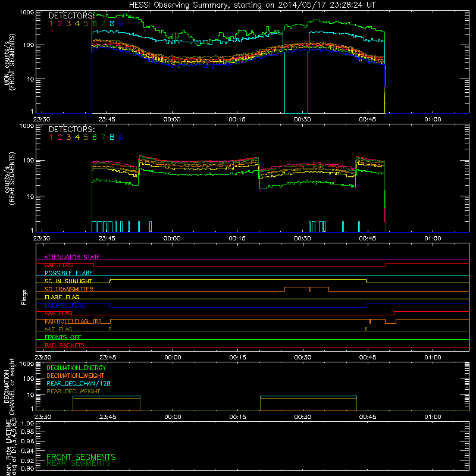Click the POSSIBLE_FLARE flag label
The height and width of the screenshot is (476, 476).
pyautogui.click(x=68, y=273)
